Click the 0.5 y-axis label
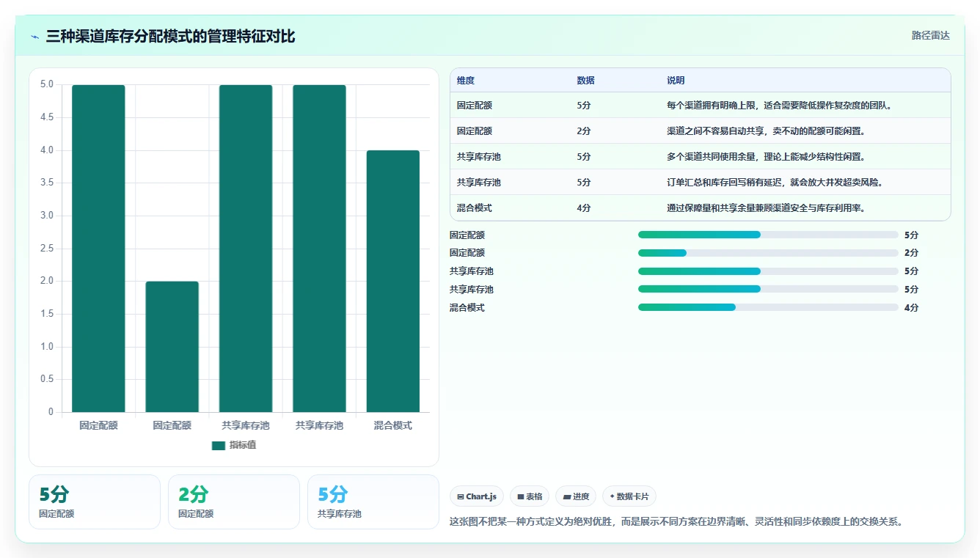This screenshot has width=980, height=558. [47, 379]
